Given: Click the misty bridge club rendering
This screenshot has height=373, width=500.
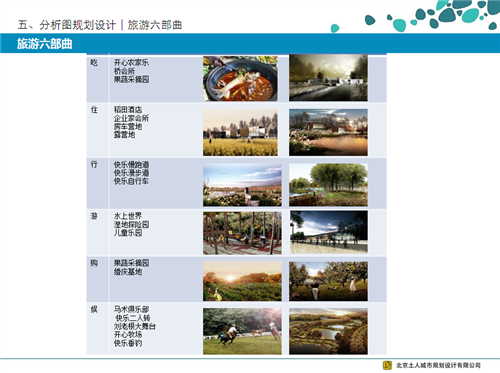Looking at the screenshot, I should pos(328,78).
